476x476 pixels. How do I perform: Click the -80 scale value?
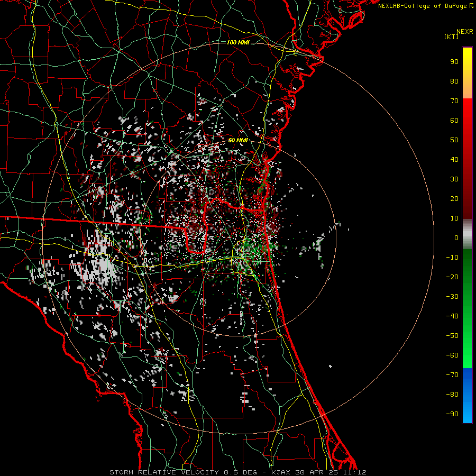coord(452,395)
